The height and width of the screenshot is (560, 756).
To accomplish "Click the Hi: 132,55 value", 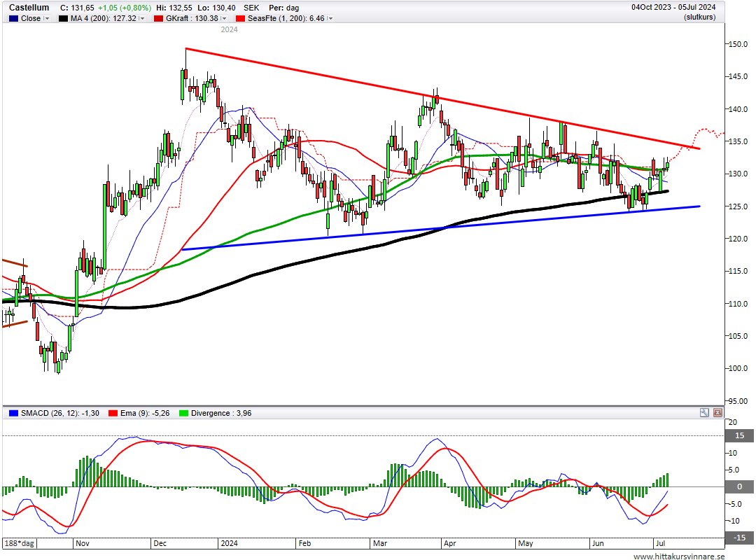I will click(174, 8).
